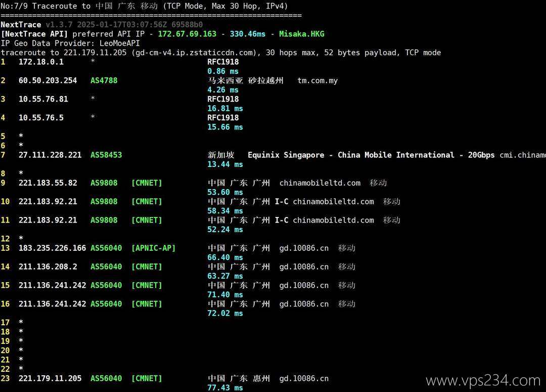Select hop 9 address '221.183.55.82'

pos(48,183)
